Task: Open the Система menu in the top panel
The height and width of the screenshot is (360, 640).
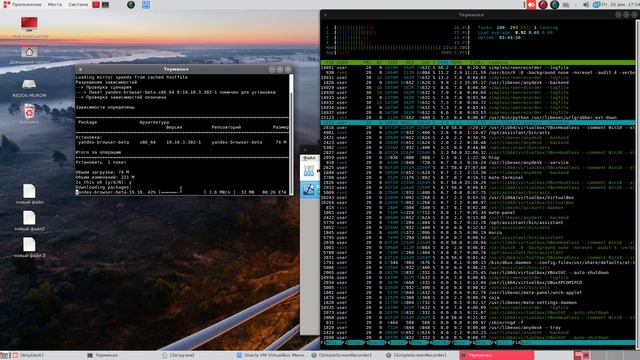Action: coord(78,4)
